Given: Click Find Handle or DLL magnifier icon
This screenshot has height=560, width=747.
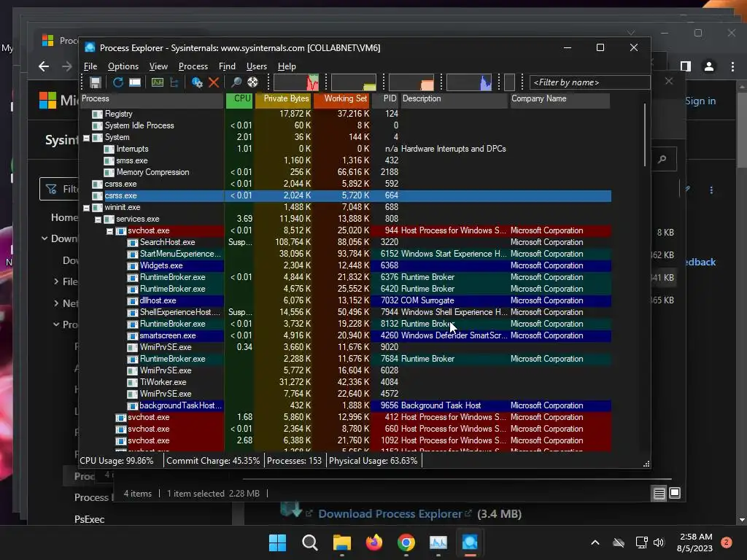Looking at the screenshot, I should tap(236, 82).
